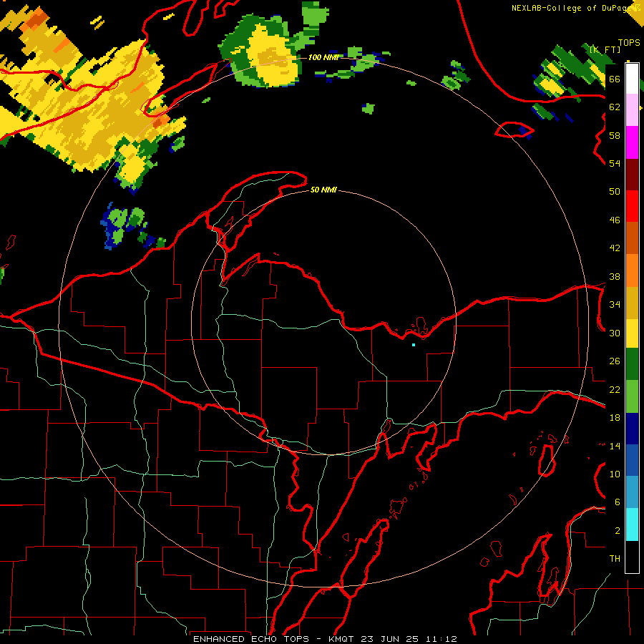Click the lone cyan echo pixel inside 50 NMI ring
This screenshot has height=644, width=644.
point(414,345)
